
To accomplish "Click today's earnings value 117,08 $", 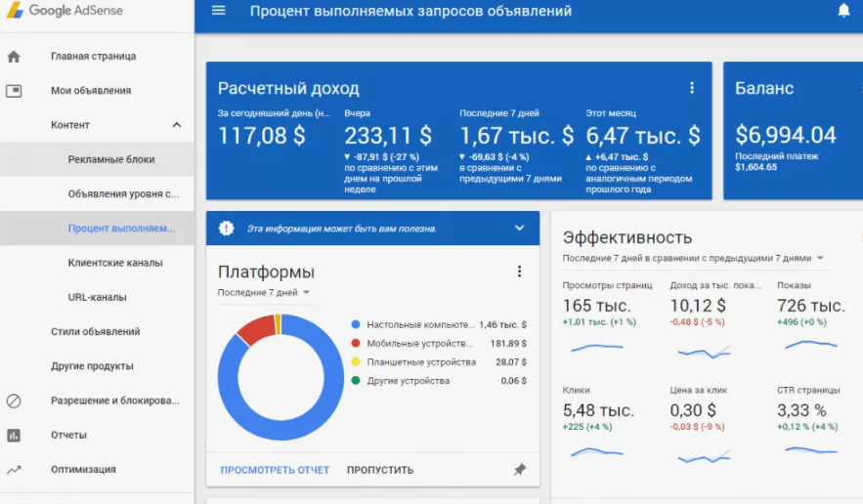I will (x=261, y=136).
